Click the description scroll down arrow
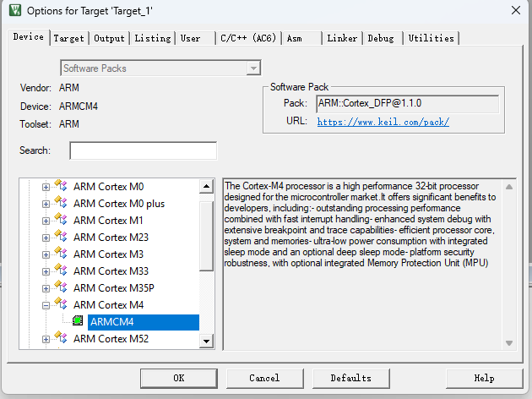The height and width of the screenshot is (399, 532). point(509,343)
